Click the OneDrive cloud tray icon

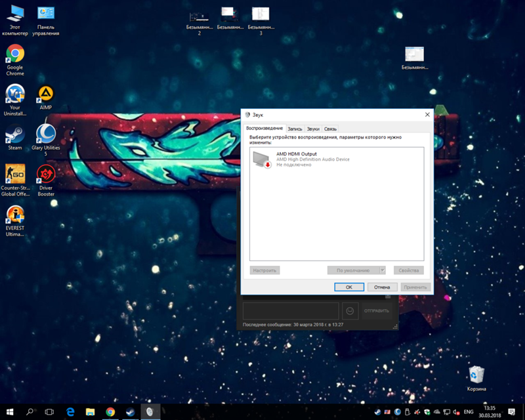(x=437, y=412)
